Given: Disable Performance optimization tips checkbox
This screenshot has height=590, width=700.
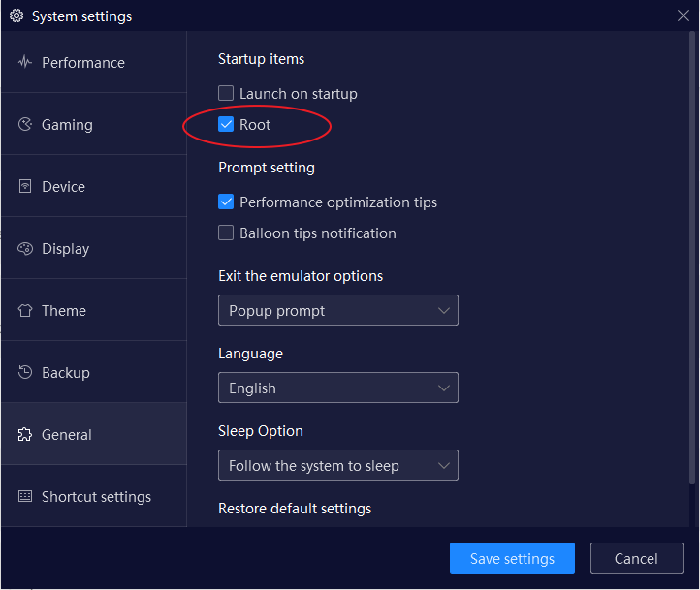Looking at the screenshot, I should (226, 202).
